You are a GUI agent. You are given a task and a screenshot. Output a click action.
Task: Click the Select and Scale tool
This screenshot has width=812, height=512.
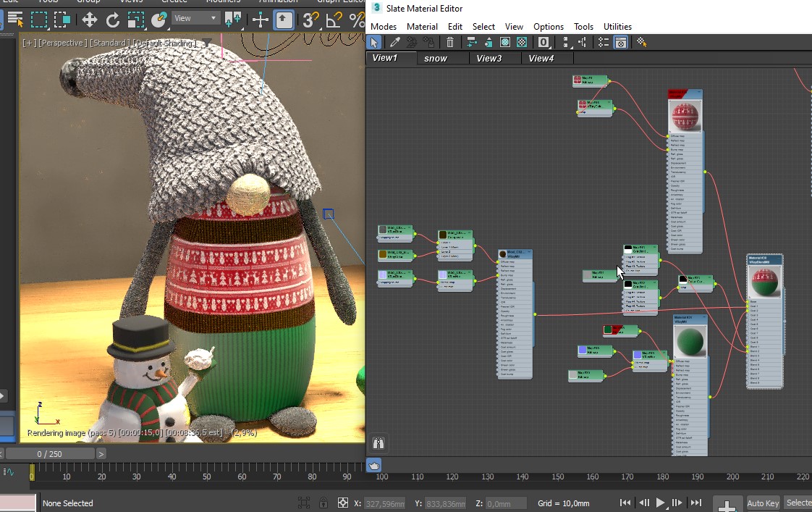tap(136, 20)
